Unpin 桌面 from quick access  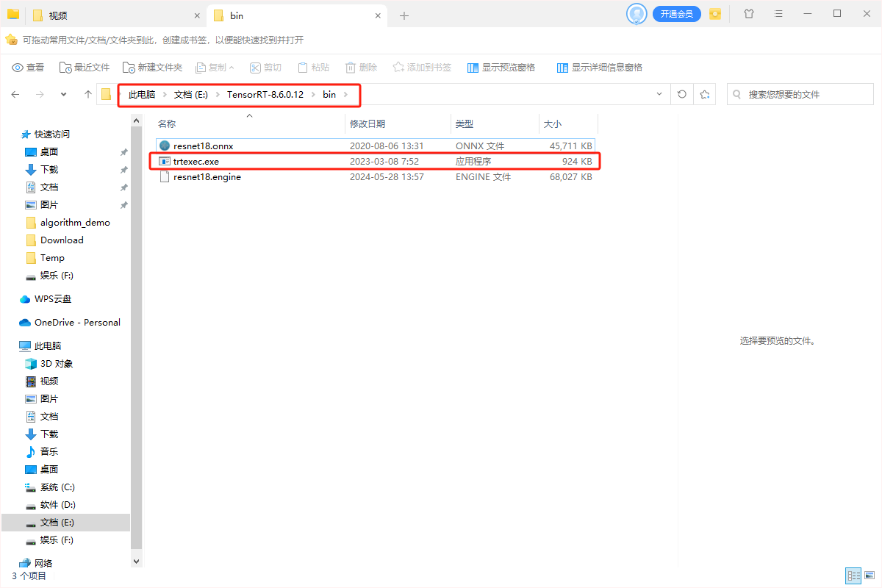pos(123,152)
